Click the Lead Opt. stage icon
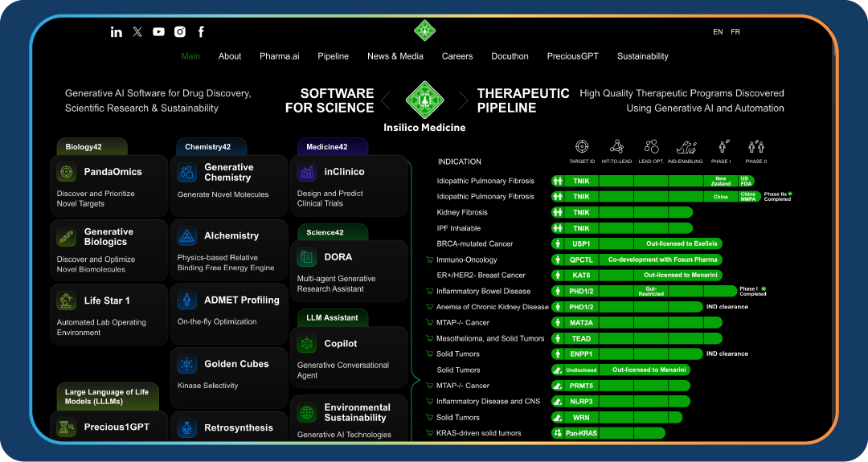The height and width of the screenshot is (462, 868). (x=652, y=146)
